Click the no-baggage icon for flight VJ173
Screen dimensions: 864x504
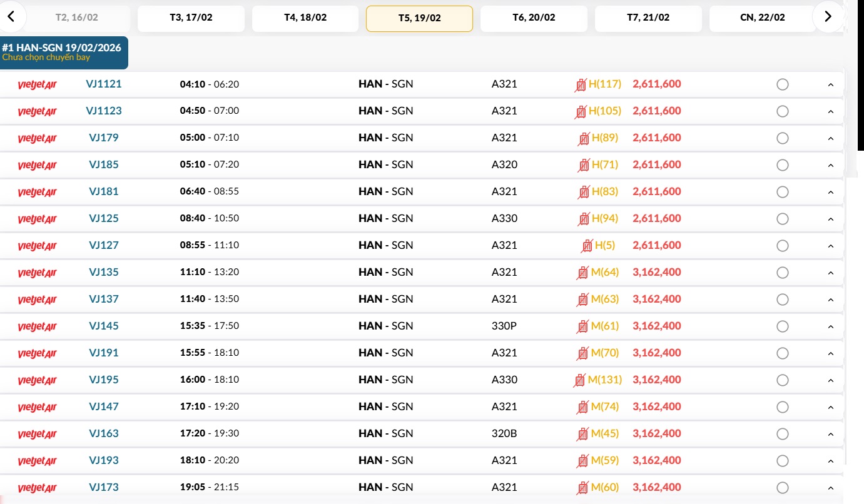[x=583, y=488]
